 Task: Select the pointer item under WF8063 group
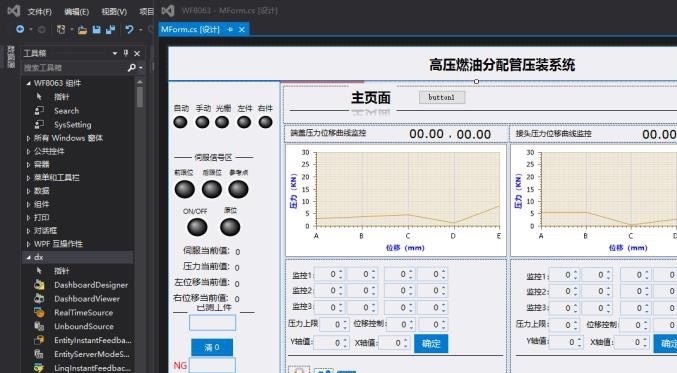coord(61,97)
